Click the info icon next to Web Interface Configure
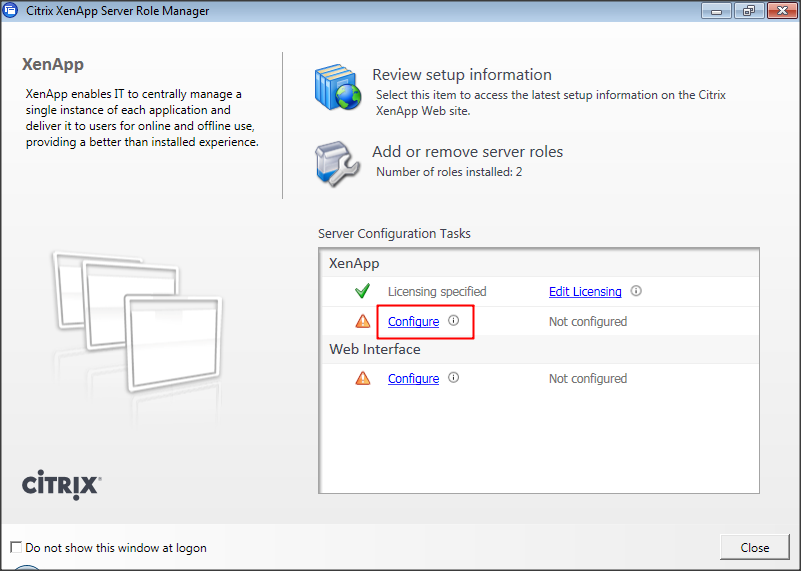 click(x=453, y=378)
